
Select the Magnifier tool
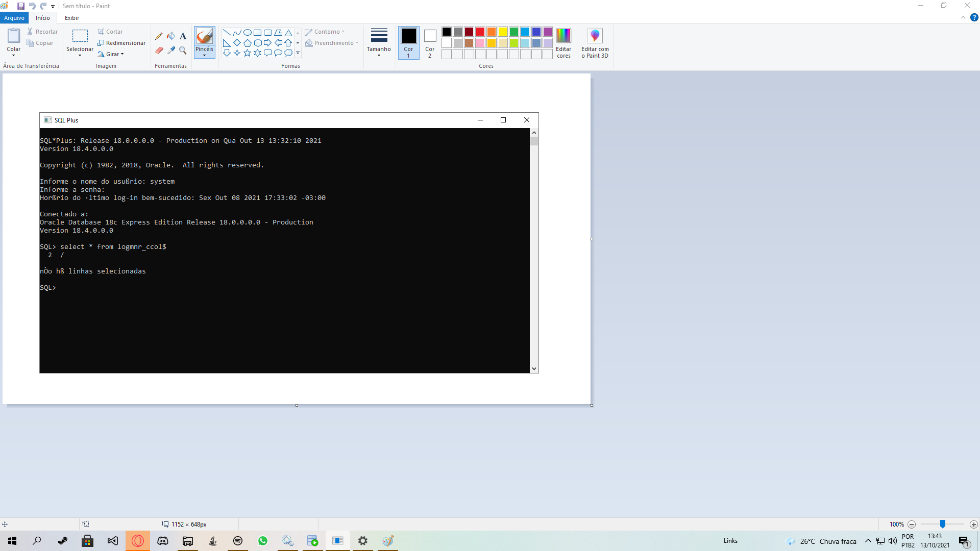[x=183, y=51]
